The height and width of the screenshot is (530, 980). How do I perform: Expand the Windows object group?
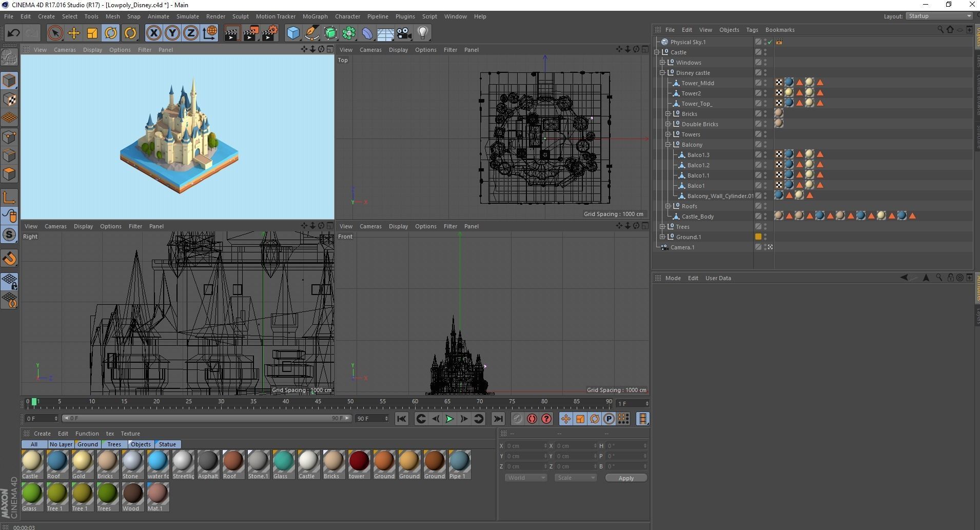pos(662,63)
